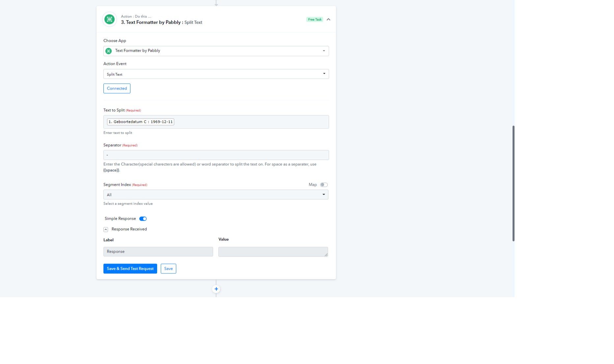Click the Response value text area
Image resolution: width=614 pixels, height=364 pixels.
tap(273, 252)
